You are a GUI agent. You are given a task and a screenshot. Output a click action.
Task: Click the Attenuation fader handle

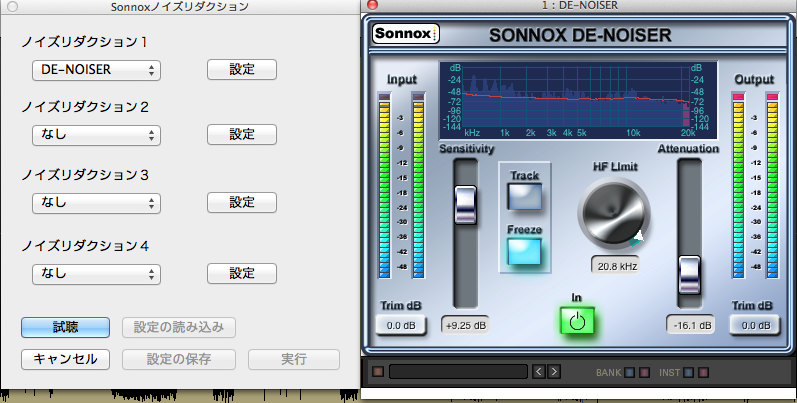coord(690,275)
